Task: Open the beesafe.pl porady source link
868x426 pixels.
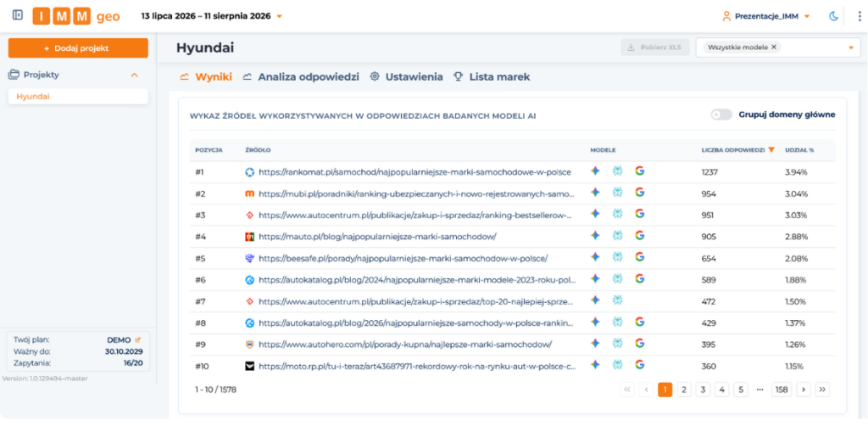Action: click(x=403, y=258)
